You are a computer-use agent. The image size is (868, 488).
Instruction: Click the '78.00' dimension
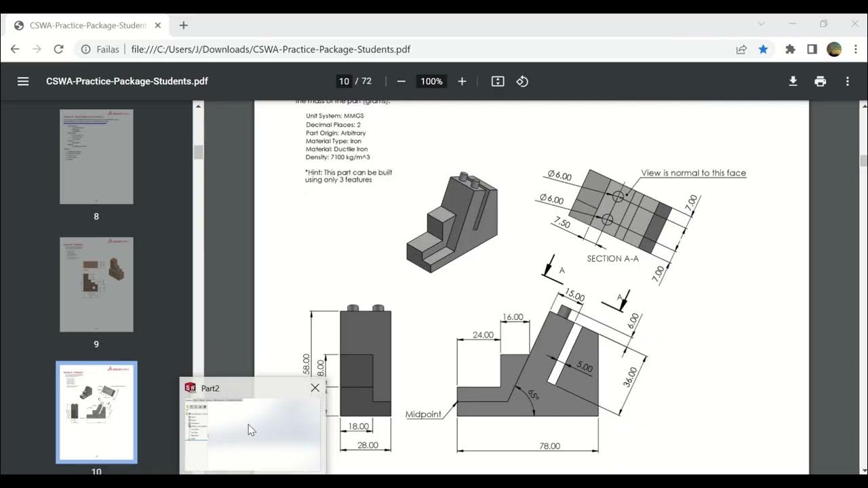point(550,446)
